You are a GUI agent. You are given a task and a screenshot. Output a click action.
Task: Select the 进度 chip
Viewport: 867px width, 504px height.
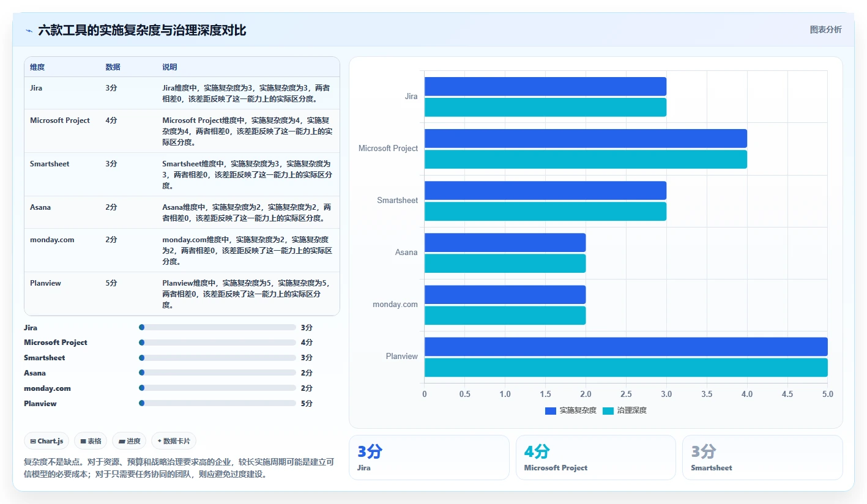tap(129, 441)
